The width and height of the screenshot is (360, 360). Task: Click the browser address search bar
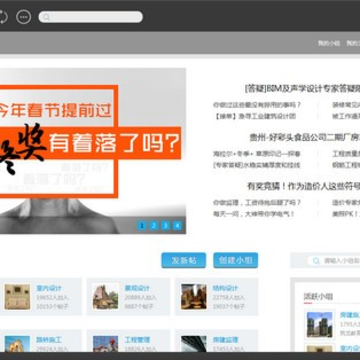[91, 17]
